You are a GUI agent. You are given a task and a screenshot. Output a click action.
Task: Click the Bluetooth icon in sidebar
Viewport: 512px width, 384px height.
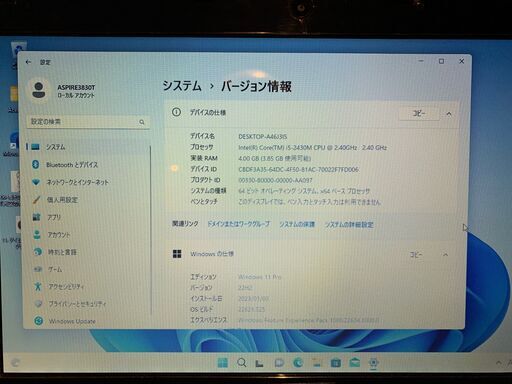(x=36, y=164)
